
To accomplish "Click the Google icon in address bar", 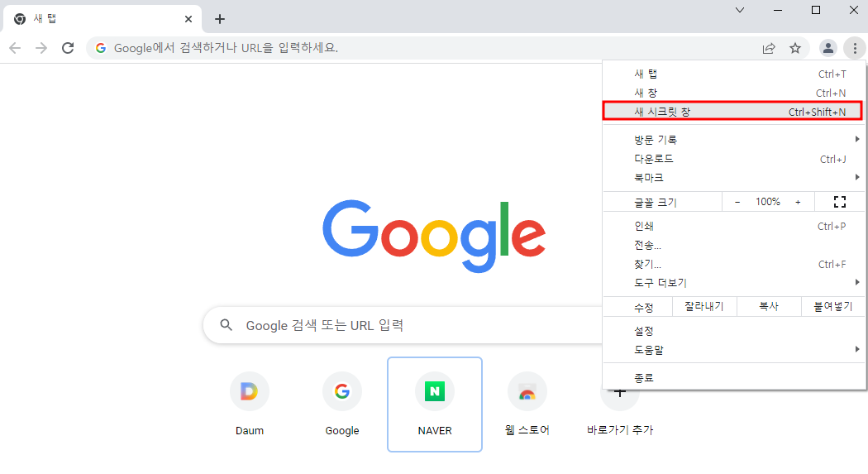I will pos(101,48).
